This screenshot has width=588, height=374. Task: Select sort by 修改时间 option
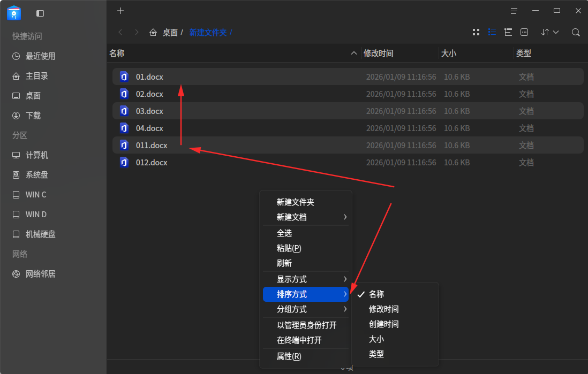(395, 309)
